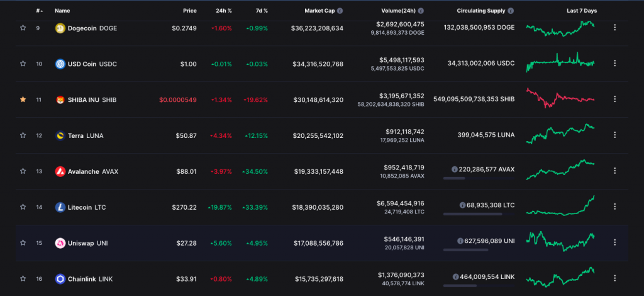Screen dimensions: 644x296
Task: Sort by Circulating Supply column header
Action: [x=481, y=11]
